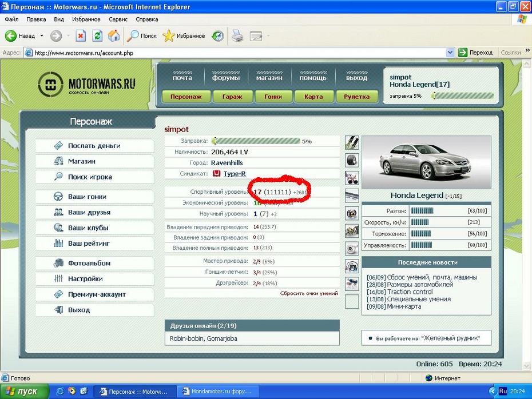Switch to the Гараж tab

232,97
